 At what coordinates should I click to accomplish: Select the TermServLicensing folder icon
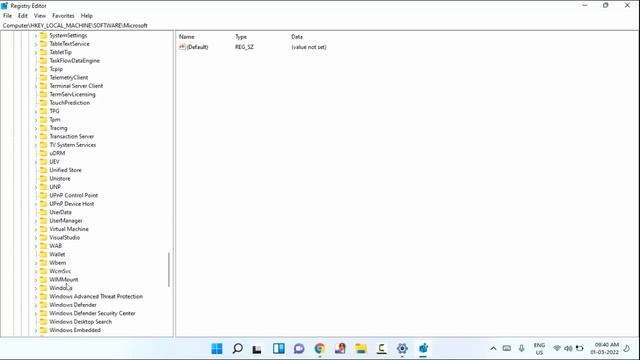43,94
